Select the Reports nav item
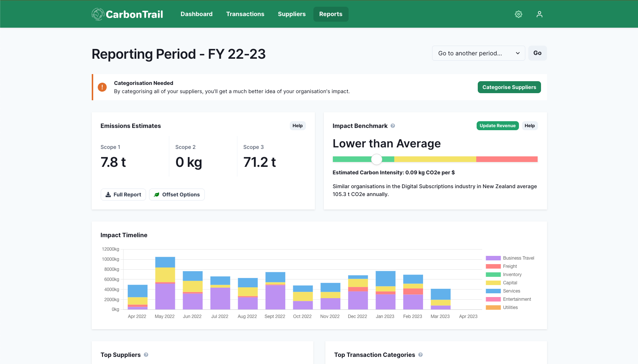The height and width of the screenshot is (364, 638). point(331,14)
